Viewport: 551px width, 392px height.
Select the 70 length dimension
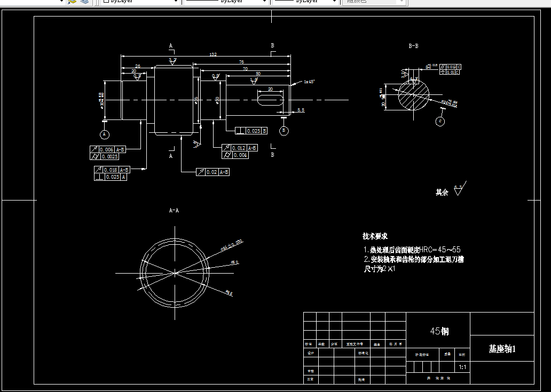(x=245, y=69)
